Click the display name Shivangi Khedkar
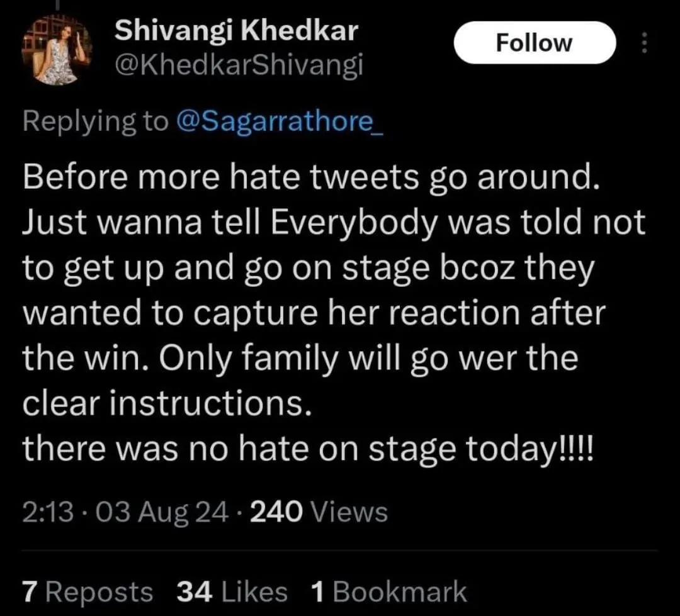Screen dimensions: 680x616 click(236, 31)
